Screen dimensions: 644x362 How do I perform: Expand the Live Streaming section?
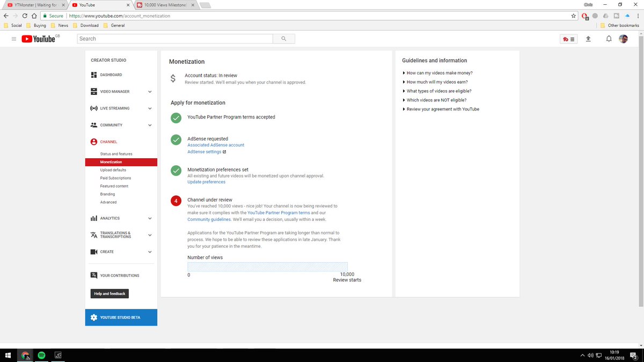pos(150,108)
